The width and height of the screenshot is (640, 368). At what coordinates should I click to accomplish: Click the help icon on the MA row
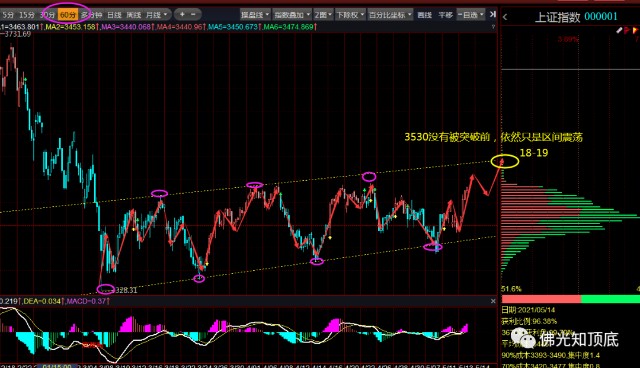pos(493,27)
